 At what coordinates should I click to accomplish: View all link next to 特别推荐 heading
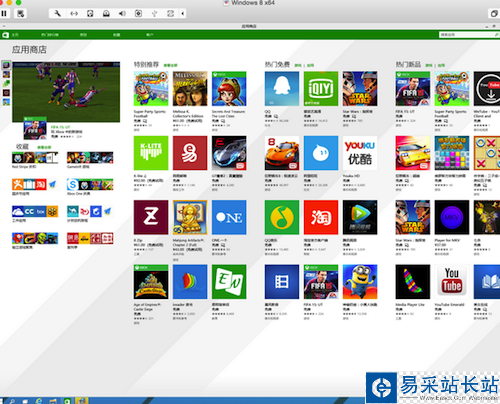click(x=170, y=65)
